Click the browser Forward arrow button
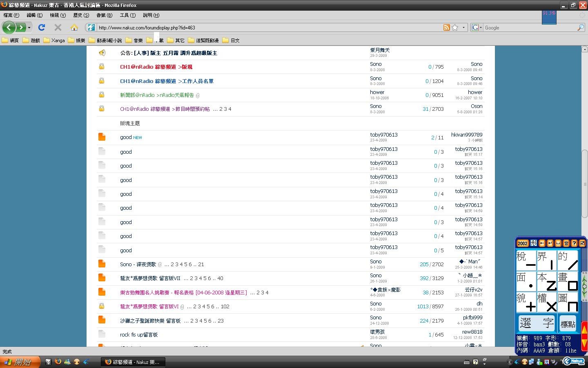 pyautogui.click(x=20, y=27)
